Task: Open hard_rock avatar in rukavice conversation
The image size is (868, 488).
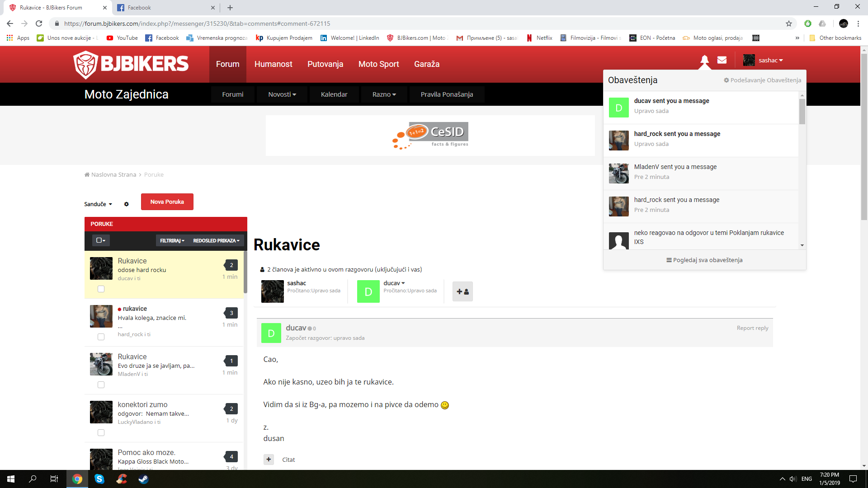Action: 101,316
